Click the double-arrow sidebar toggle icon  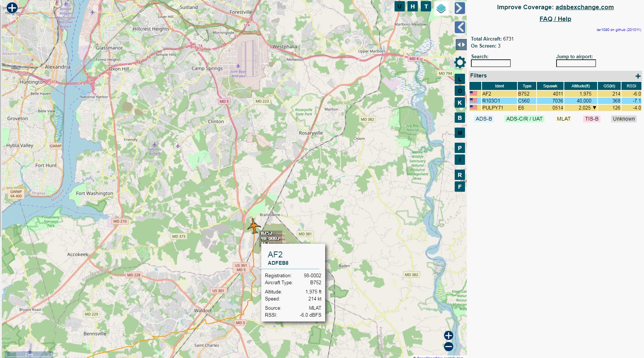point(461,45)
